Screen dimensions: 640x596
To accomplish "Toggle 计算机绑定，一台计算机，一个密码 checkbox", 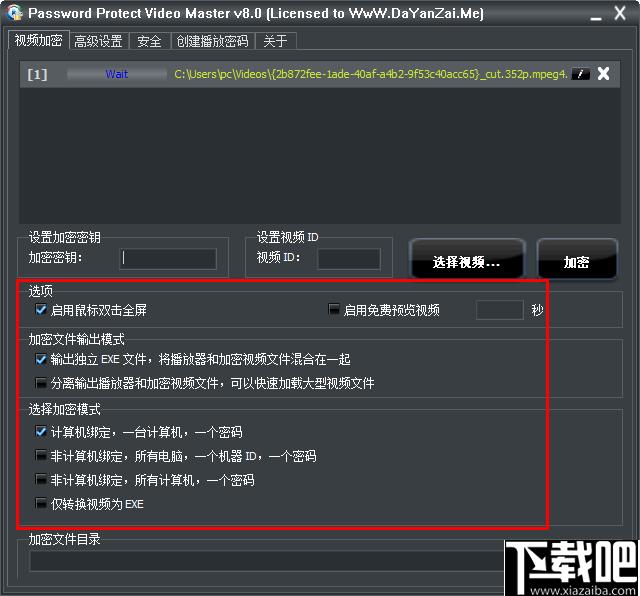I will (x=41, y=431).
